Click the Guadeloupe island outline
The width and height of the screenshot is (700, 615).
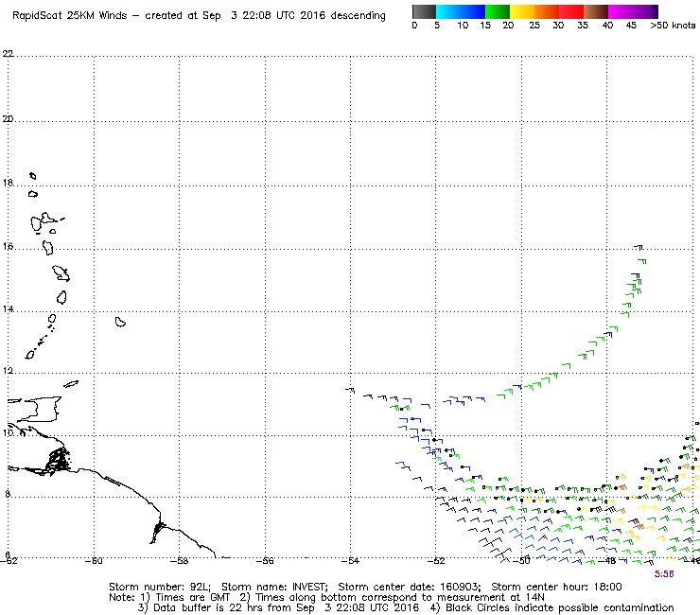44,222
